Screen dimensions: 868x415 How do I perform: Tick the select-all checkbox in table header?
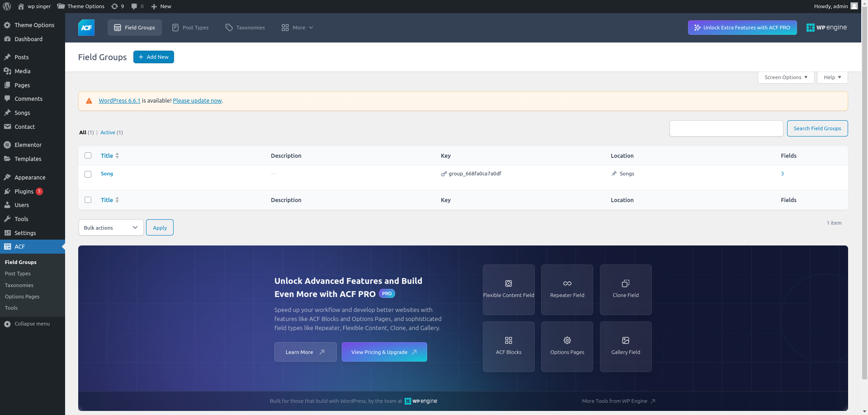[88, 156]
